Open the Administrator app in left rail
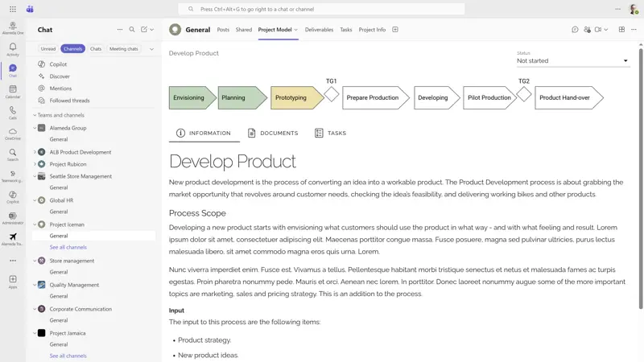The image size is (644, 362). pos(13,218)
